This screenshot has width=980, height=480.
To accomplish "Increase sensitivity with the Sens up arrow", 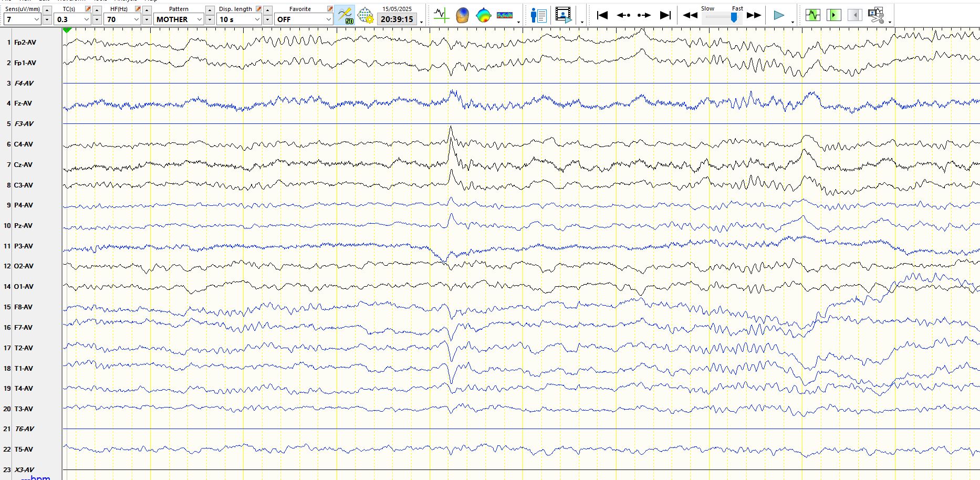I will (x=47, y=10).
